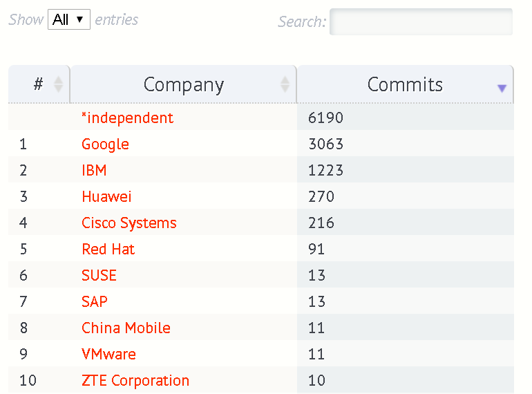The width and height of the screenshot is (532, 394).
Task: Sort table by Commits header
Action: [x=405, y=84]
